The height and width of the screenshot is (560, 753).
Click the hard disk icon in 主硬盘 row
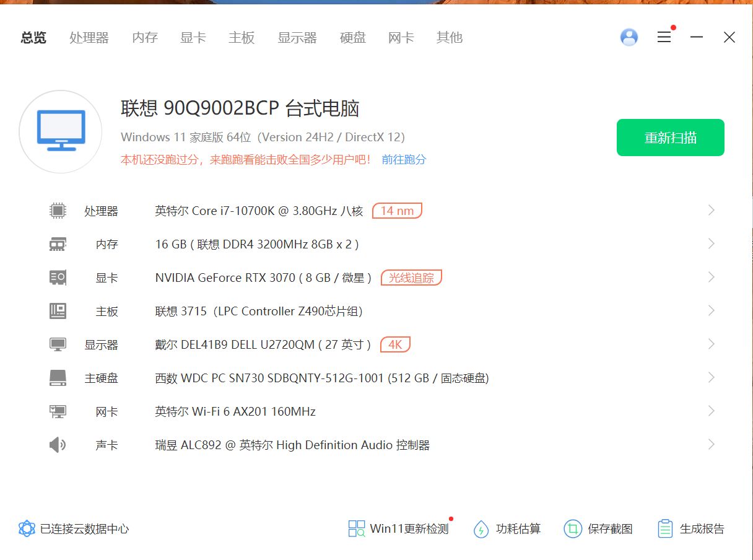coord(58,378)
